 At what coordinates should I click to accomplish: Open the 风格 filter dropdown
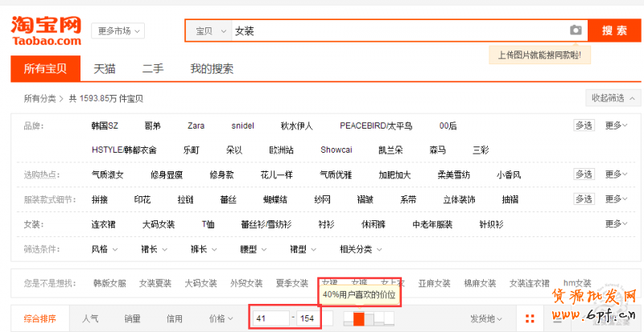pos(104,249)
